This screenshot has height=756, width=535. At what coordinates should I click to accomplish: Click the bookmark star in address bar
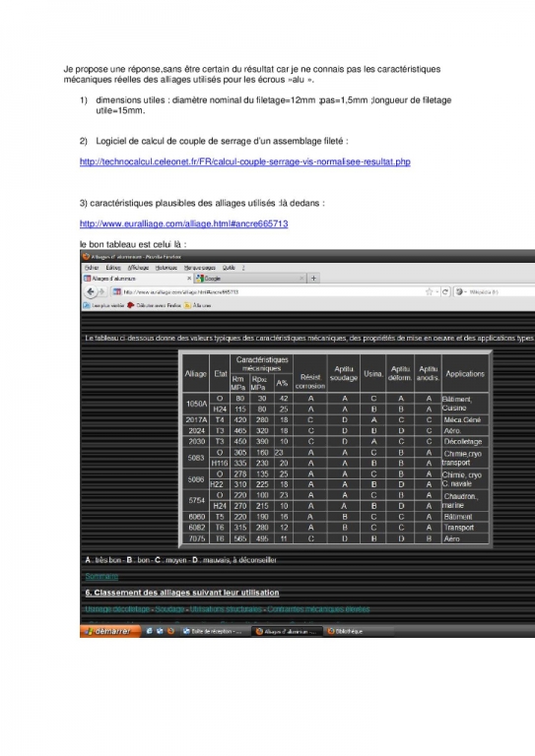pos(429,291)
